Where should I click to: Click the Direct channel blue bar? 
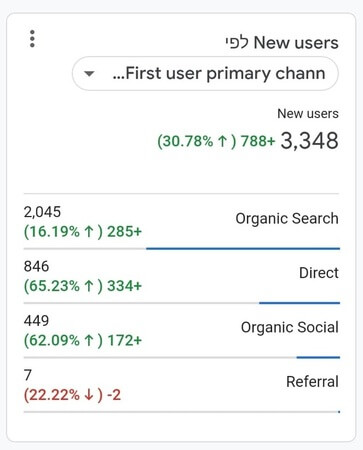coord(299,303)
